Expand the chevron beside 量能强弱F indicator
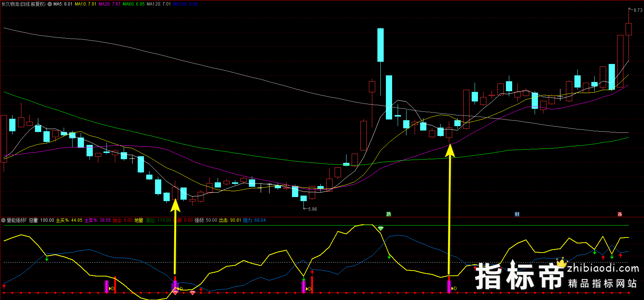The width and height of the screenshot is (644, 300). [x=3, y=220]
